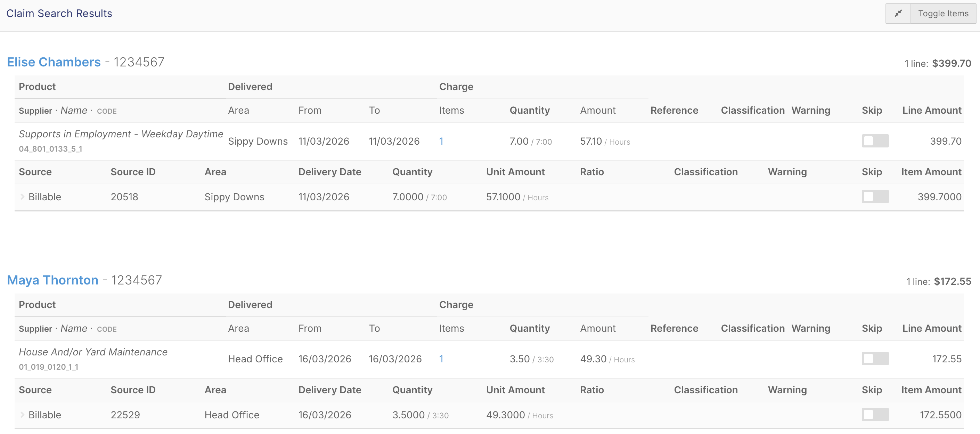
Task: Click the collapse arrows icon button
Action: point(898,14)
